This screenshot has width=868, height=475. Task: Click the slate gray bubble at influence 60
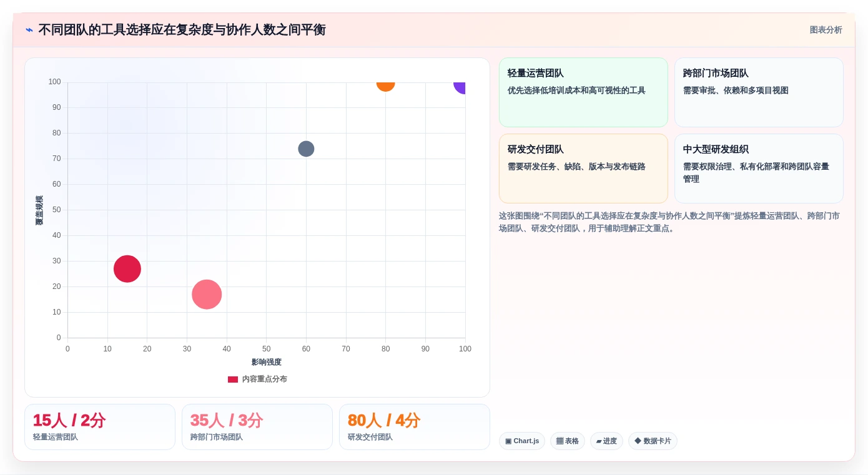(306, 149)
